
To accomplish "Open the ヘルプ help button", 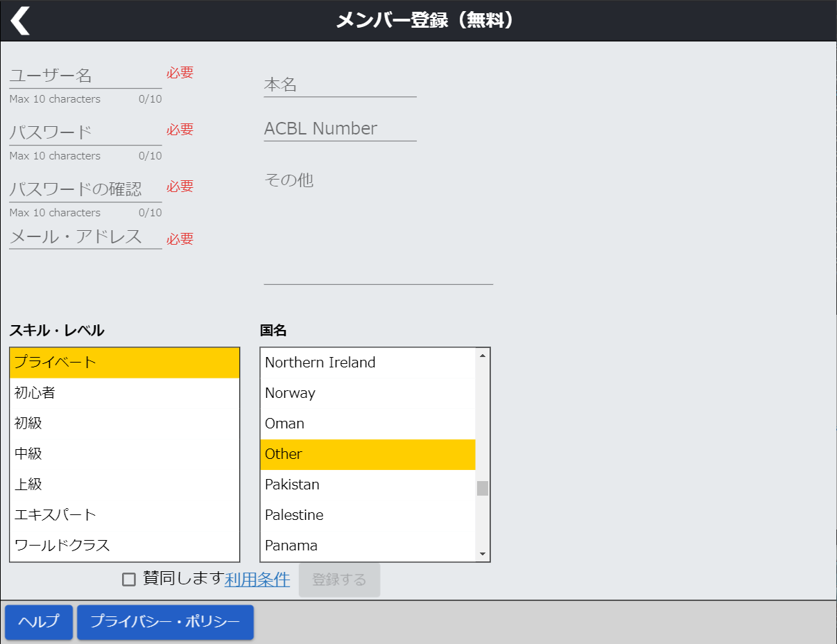I will coord(39,622).
